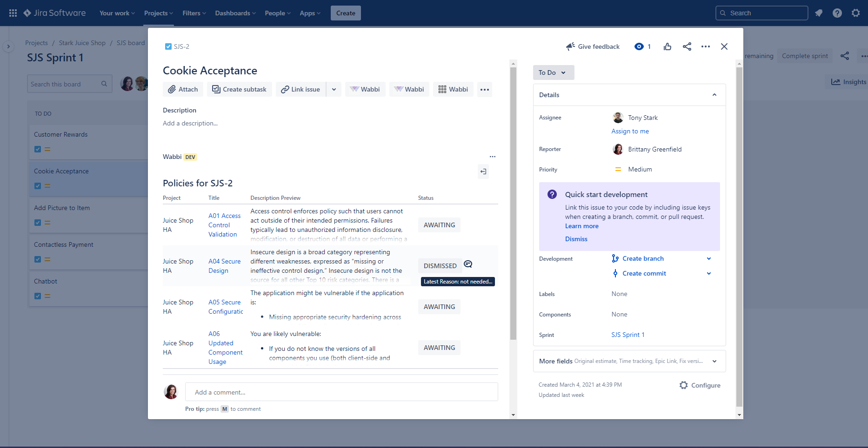Vote for this issue thumbs-up icon

[668, 46]
